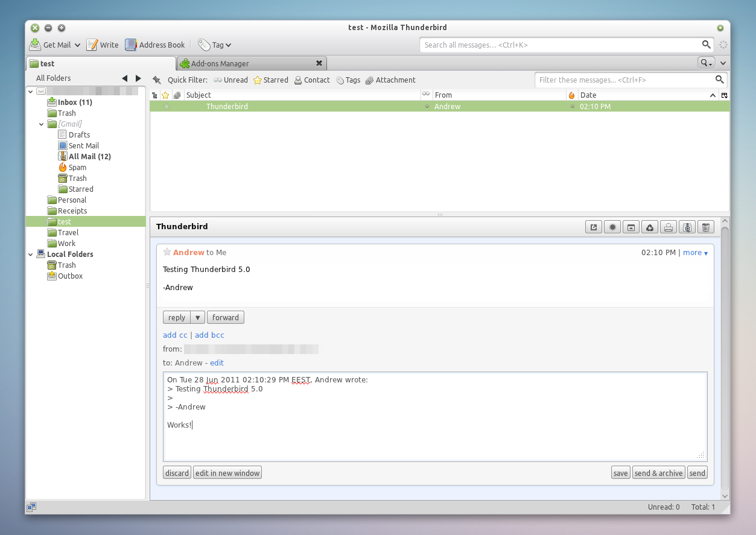The width and height of the screenshot is (756, 535).
Task: Click the window-with-up-arrow button in message header
Action: pyautogui.click(x=631, y=227)
